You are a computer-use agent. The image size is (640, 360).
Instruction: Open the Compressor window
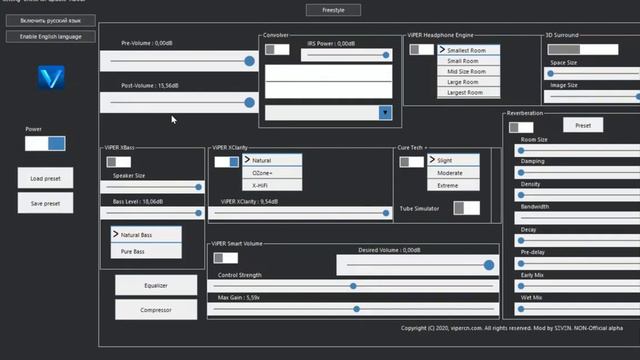156,310
